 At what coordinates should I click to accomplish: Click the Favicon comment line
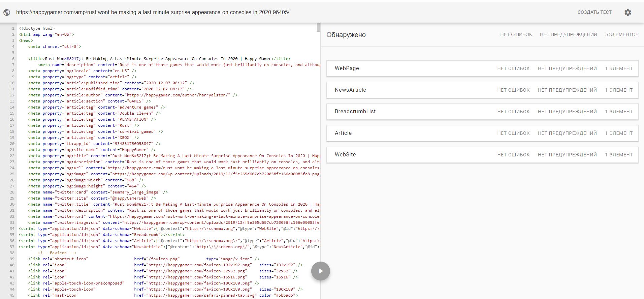[57, 253]
